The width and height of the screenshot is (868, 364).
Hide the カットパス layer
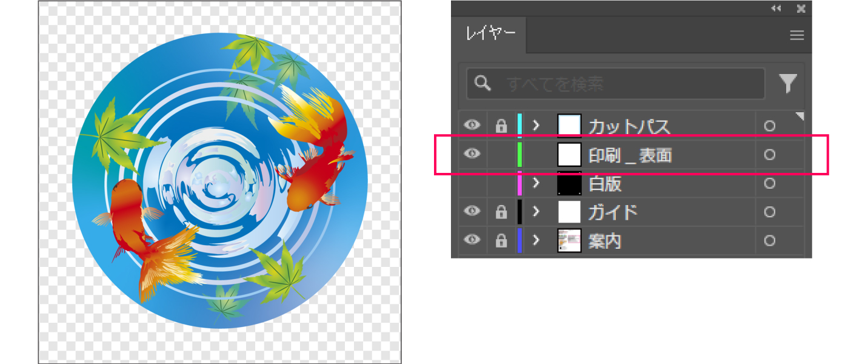tap(472, 126)
